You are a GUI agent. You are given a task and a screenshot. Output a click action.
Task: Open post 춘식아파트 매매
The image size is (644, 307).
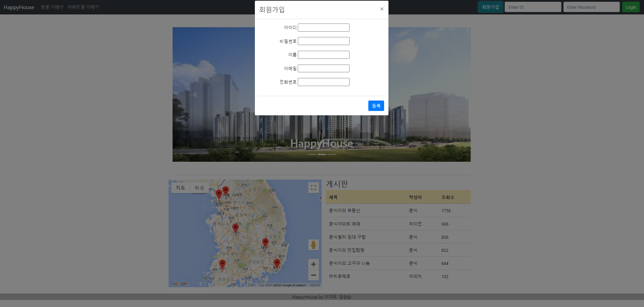(x=344, y=224)
